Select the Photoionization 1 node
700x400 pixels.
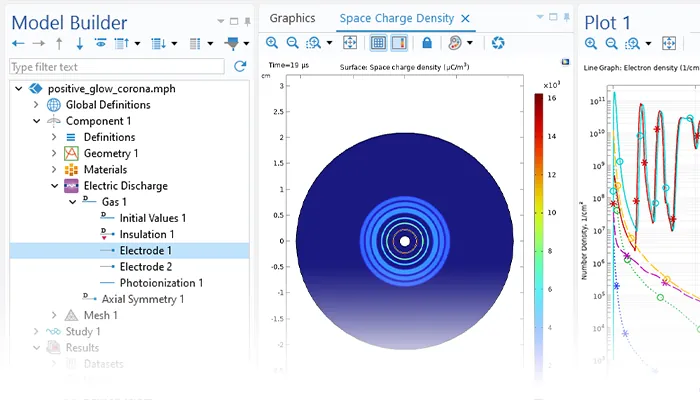[x=160, y=283]
